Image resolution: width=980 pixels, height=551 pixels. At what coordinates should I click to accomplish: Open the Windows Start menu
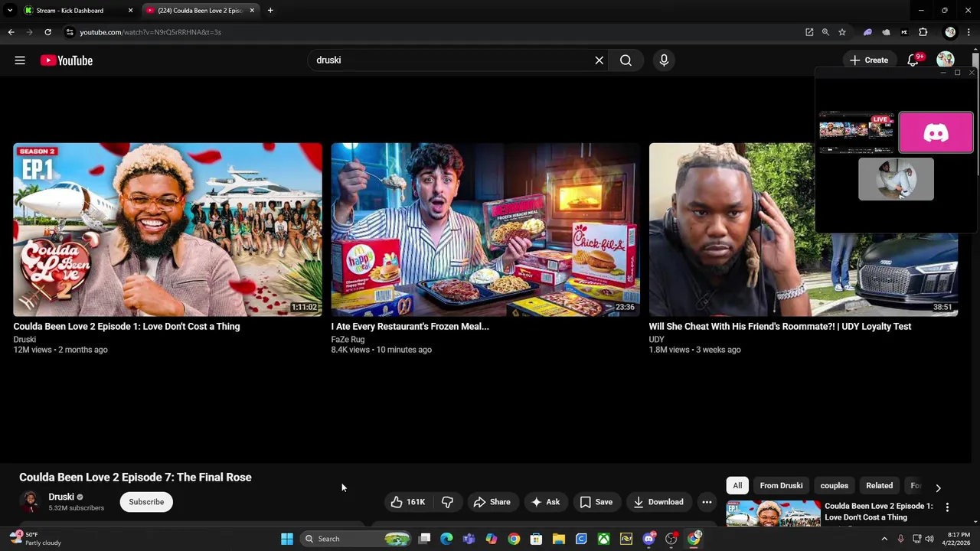tap(287, 539)
